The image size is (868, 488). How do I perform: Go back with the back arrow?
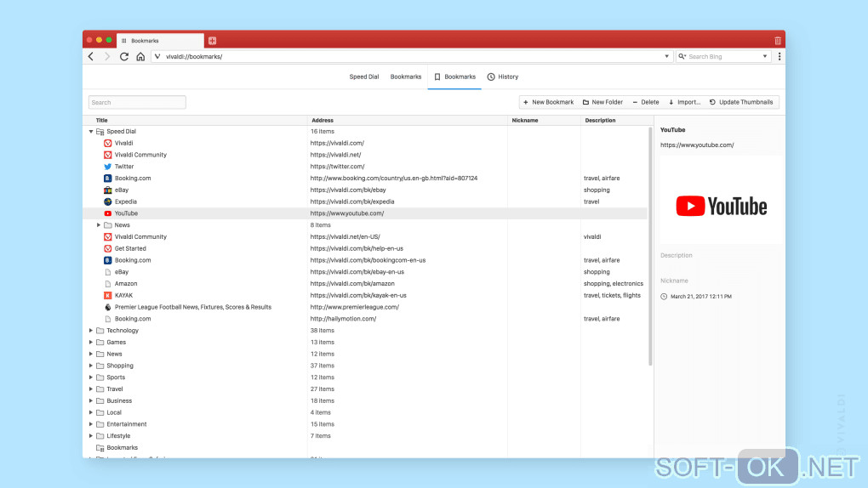[91, 56]
